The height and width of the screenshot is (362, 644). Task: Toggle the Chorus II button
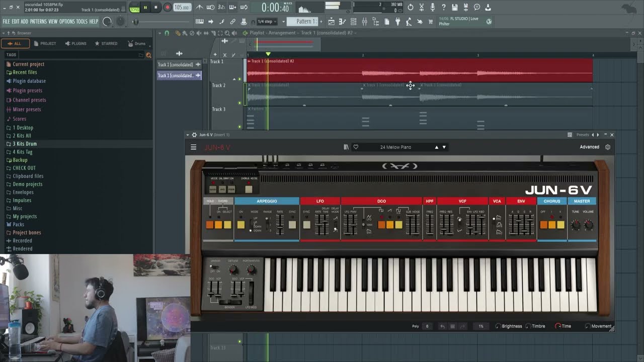[560, 225]
